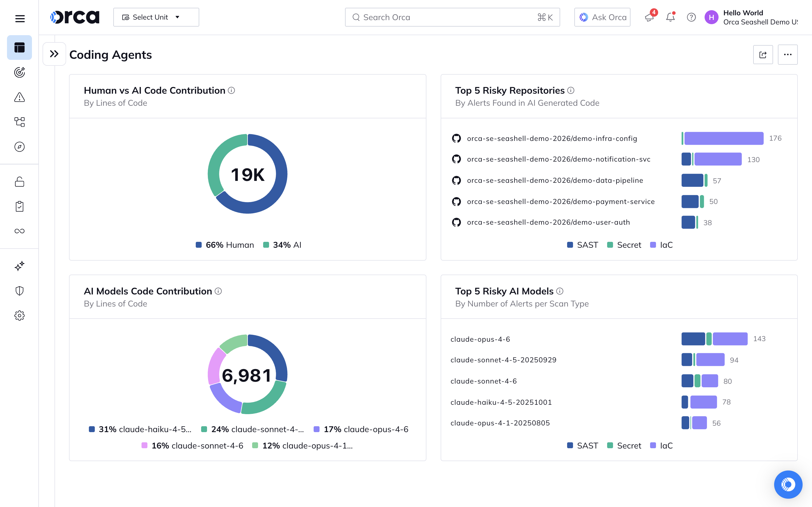Open the compass Discovery icon in sidebar

pyautogui.click(x=19, y=147)
